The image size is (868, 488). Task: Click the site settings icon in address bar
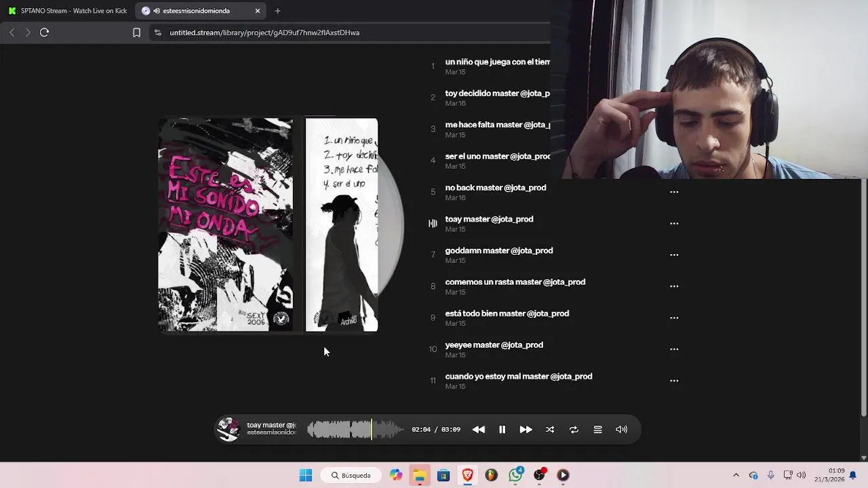click(x=157, y=33)
